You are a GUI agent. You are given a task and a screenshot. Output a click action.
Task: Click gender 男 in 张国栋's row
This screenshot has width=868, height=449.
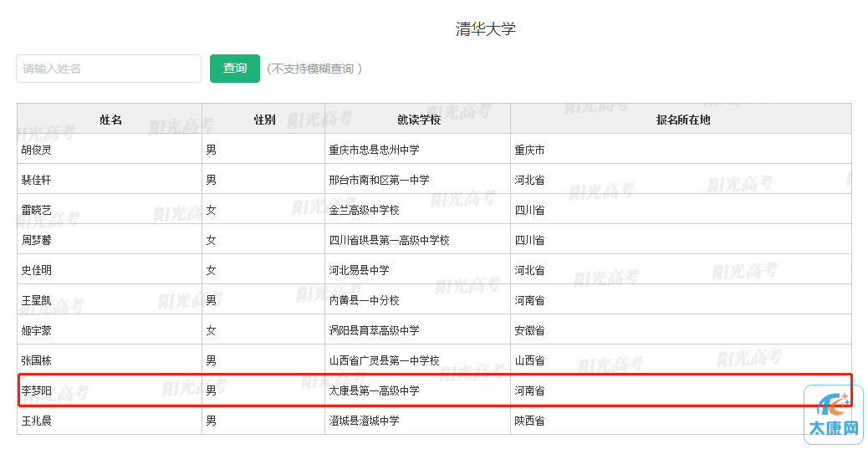211,360
